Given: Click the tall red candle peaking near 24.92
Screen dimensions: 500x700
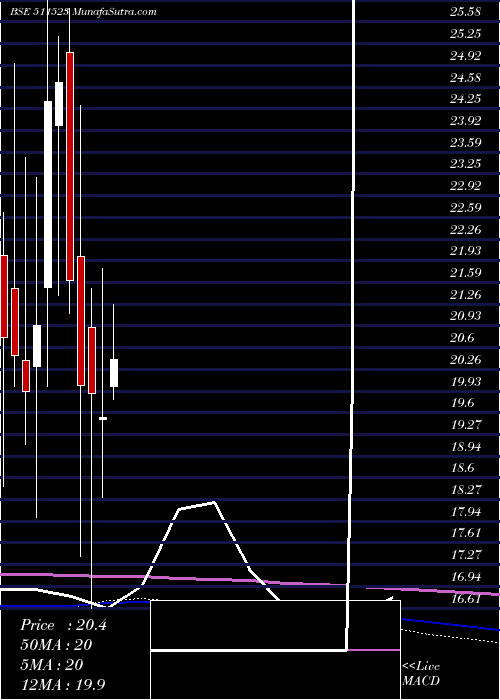Looking at the screenshot, I should coord(70,167).
